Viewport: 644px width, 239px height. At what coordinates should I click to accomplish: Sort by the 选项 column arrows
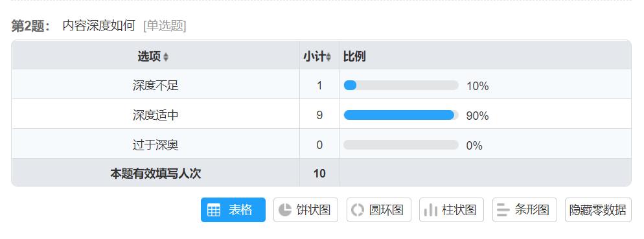165,57
